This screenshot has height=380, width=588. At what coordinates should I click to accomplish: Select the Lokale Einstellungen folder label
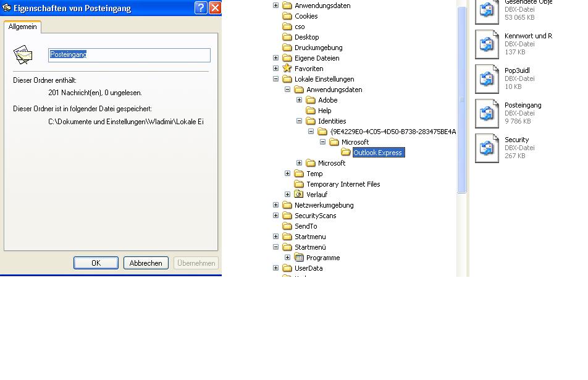coord(324,78)
